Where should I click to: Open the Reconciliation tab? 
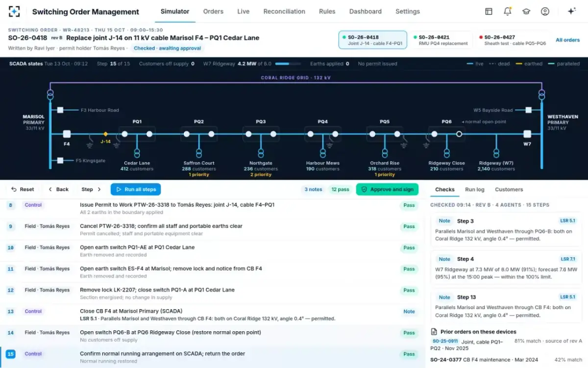tap(284, 11)
